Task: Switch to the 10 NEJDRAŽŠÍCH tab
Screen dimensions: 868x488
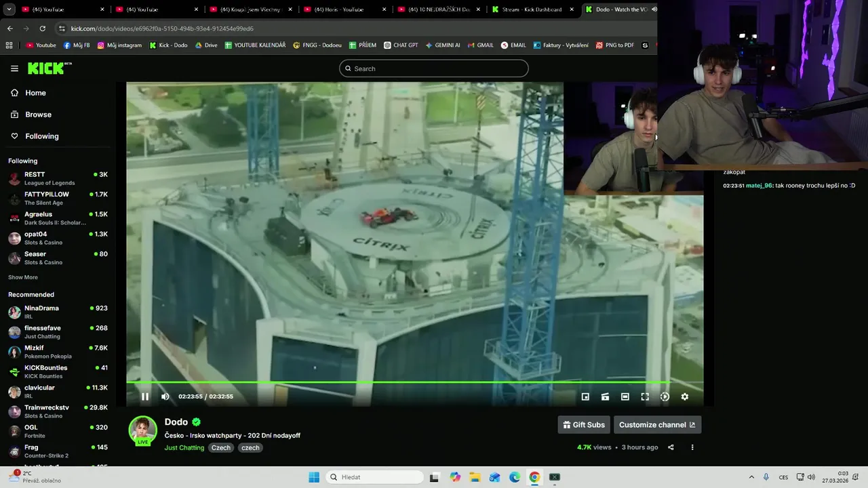Action: pos(439,9)
